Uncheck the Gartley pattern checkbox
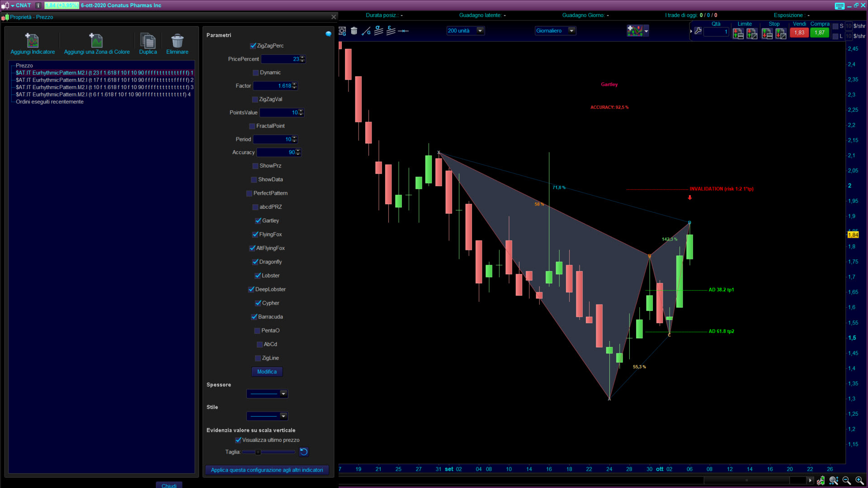 258,221
